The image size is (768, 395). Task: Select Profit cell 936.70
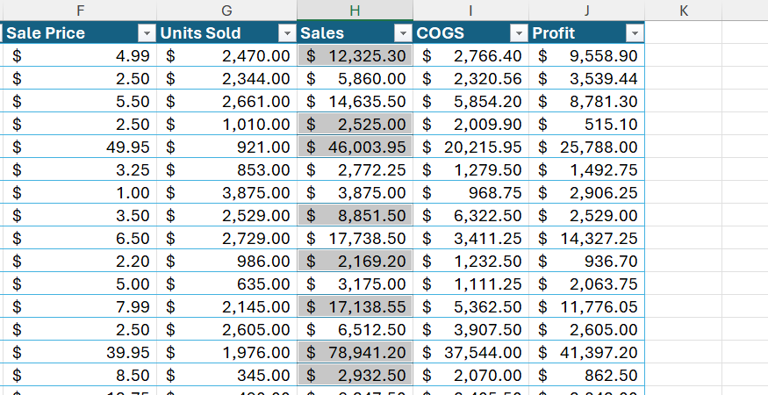[x=586, y=261]
